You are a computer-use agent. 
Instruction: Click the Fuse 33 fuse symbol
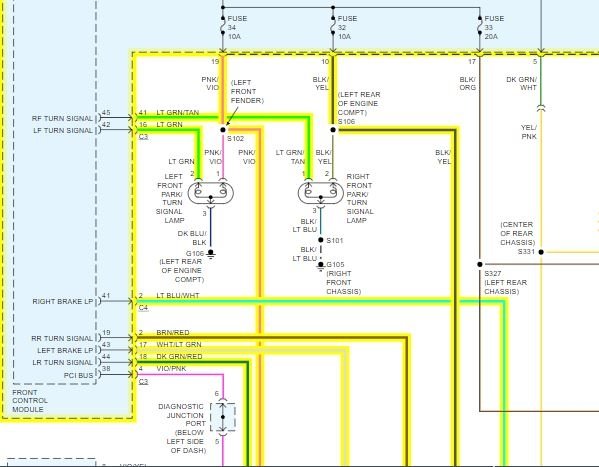[x=480, y=26]
